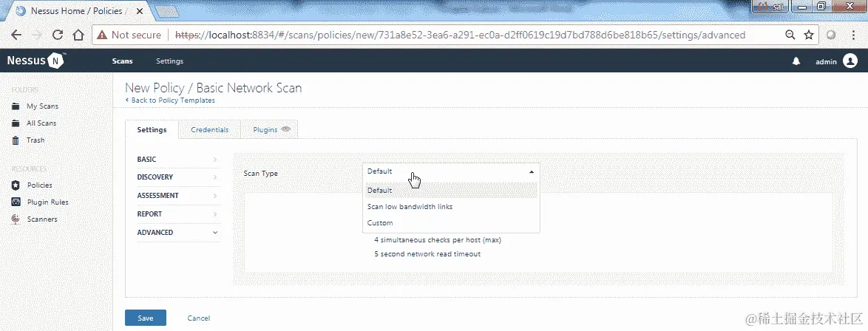This screenshot has width=868, height=331.
Task: Choose the Custom scan type option
Action: click(x=451, y=223)
